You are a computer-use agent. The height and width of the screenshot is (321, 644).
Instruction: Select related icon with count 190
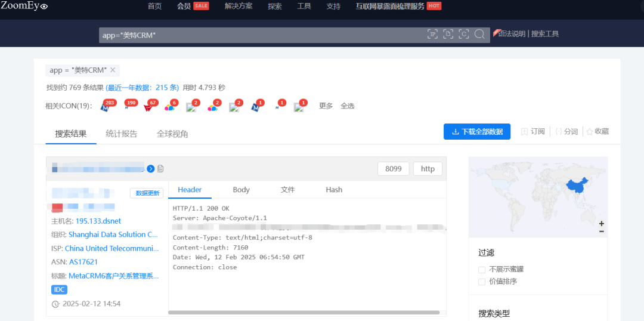[x=126, y=107]
